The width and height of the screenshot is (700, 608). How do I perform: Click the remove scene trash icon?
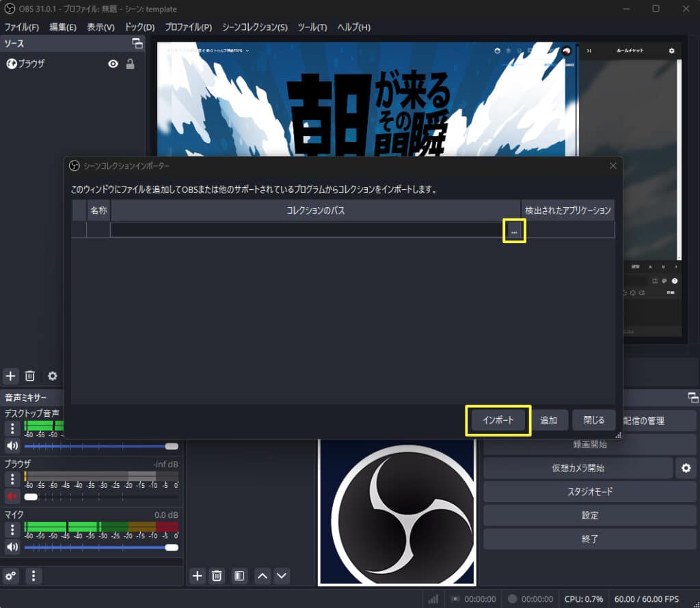click(217, 576)
